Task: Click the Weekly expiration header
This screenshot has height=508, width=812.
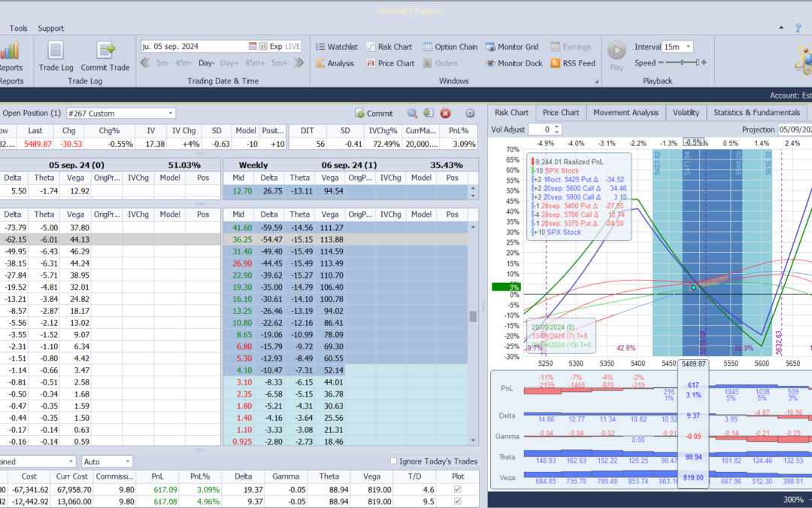Action: (253, 165)
